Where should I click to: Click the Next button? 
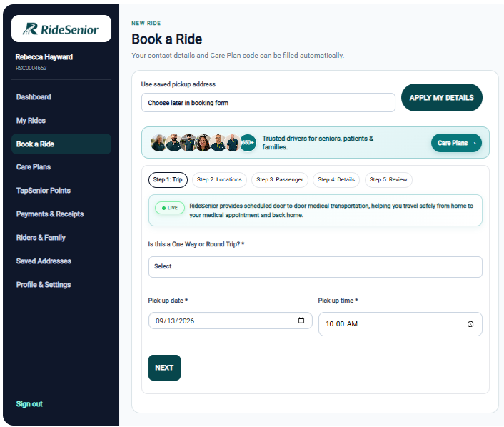tap(164, 368)
